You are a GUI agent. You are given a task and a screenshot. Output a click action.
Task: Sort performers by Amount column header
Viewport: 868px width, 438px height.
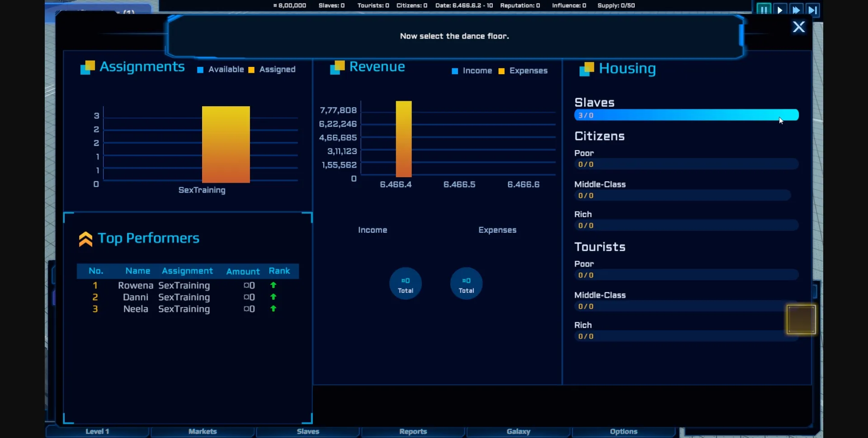243,272
